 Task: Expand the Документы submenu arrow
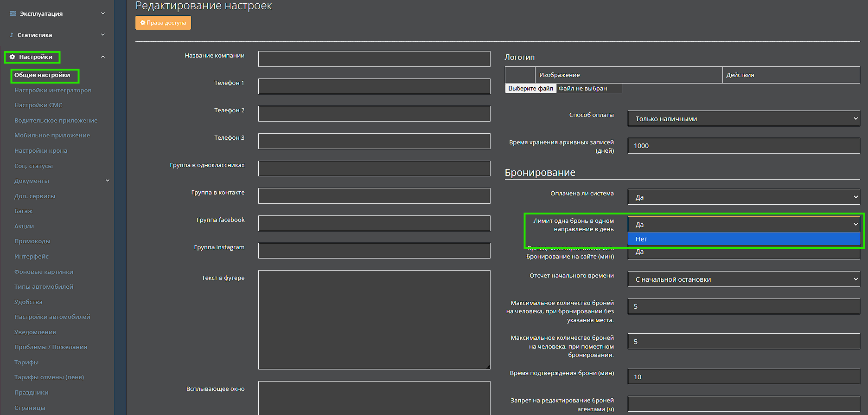pyautogui.click(x=108, y=181)
